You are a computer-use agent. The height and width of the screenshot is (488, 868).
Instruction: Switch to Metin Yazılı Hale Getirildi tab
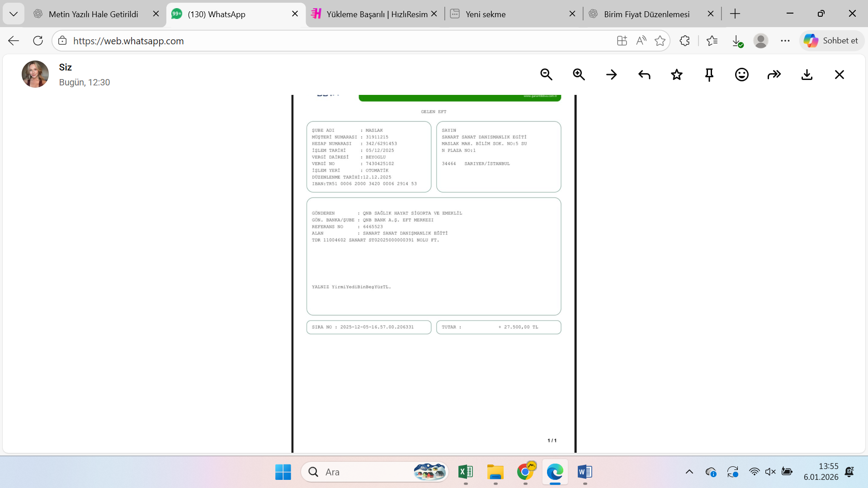tap(94, 14)
